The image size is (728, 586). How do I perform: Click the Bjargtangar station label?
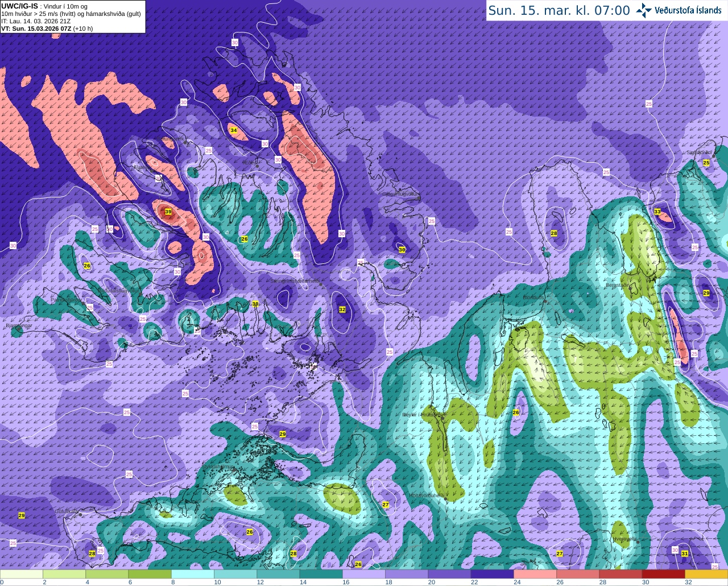(x=18, y=325)
